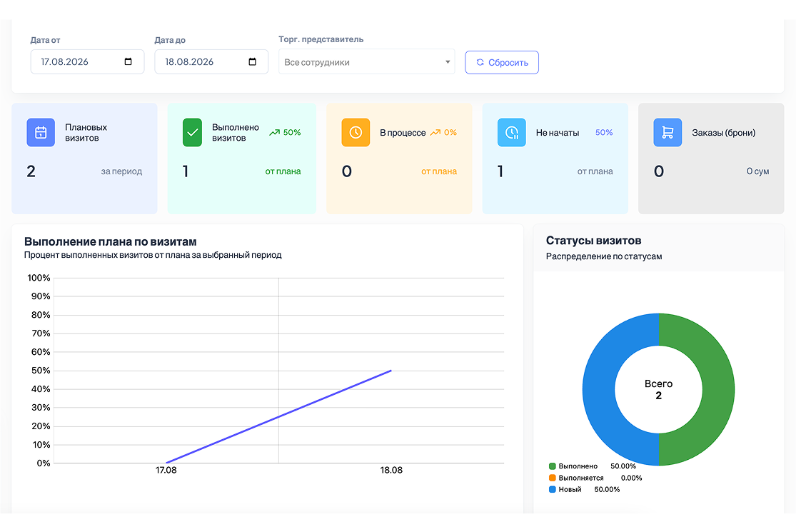Click the green checkmark Выполнено визитов icon
This screenshot has width=796, height=532.
[193, 133]
